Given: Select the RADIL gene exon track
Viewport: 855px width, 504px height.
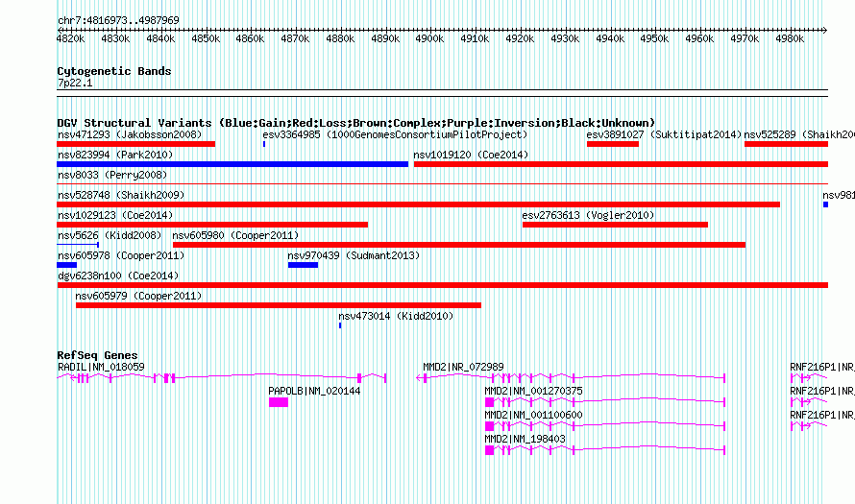Looking at the screenshot, I should [221, 377].
